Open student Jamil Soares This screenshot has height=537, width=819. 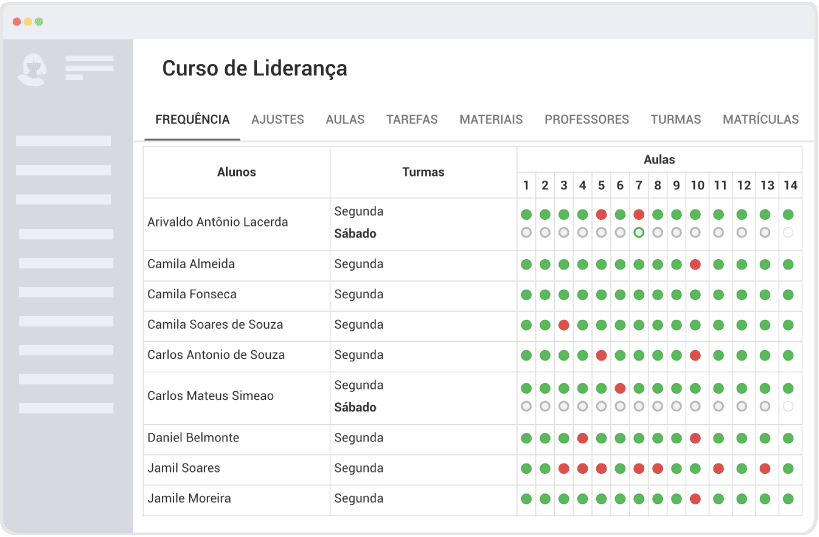tap(183, 468)
